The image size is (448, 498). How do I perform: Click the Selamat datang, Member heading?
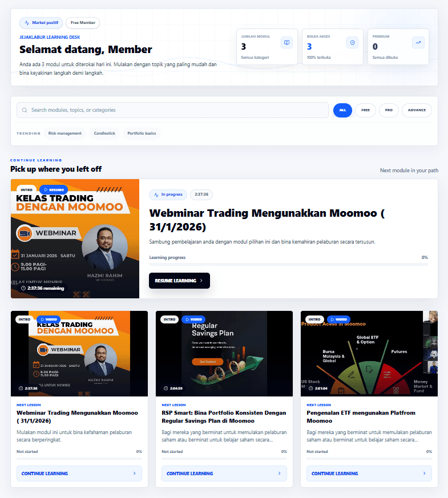[86, 50]
